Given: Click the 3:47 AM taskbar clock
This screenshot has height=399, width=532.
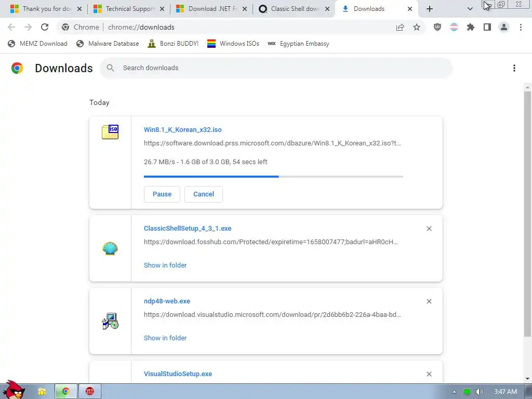Looking at the screenshot, I should [x=506, y=392].
